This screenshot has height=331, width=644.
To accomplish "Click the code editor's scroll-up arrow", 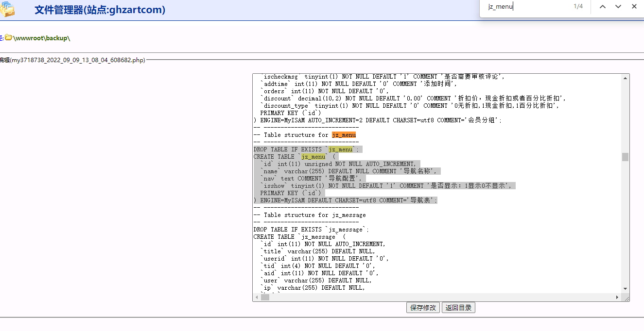I will [626, 78].
